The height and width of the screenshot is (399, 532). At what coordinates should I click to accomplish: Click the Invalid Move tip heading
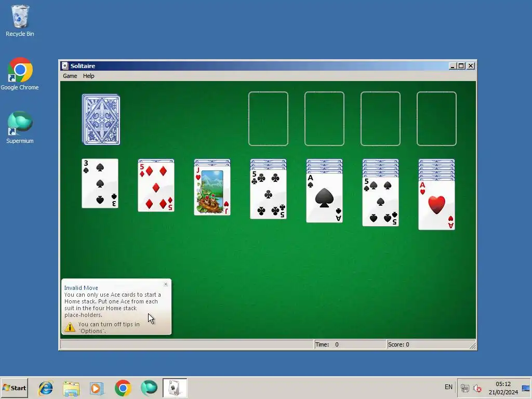coord(81,288)
